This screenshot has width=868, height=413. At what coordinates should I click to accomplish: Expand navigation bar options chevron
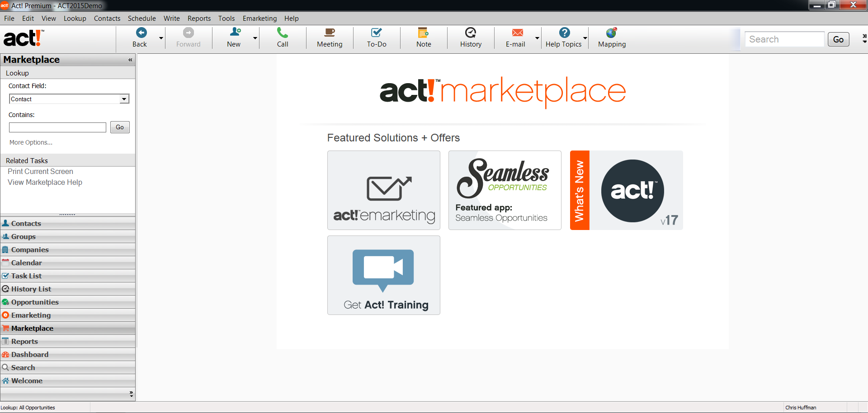coord(131,394)
